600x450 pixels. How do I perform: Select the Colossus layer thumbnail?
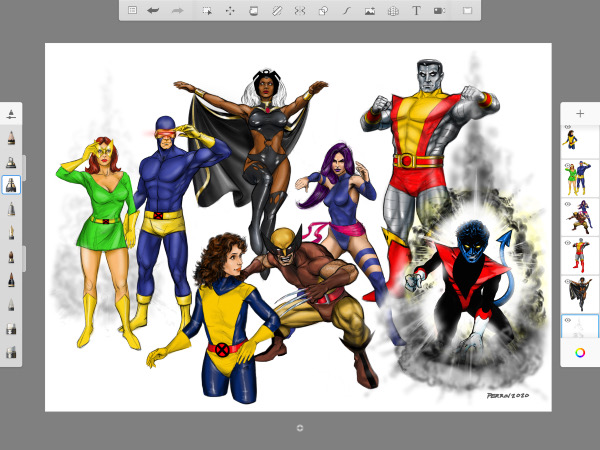(580, 256)
